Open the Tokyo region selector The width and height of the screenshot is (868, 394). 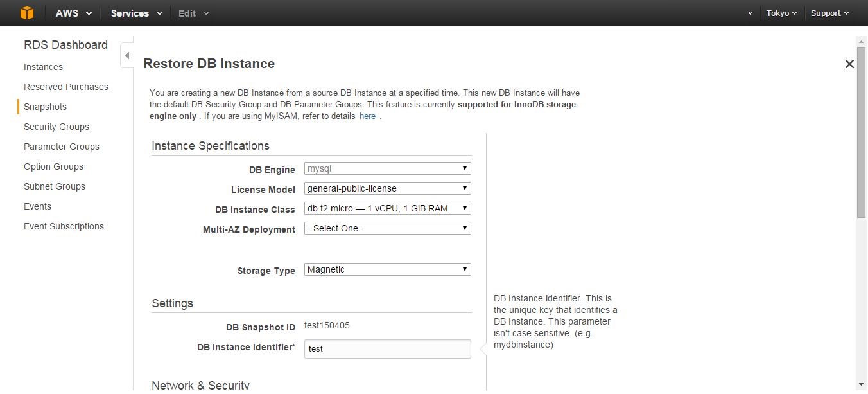pyautogui.click(x=781, y=13)
